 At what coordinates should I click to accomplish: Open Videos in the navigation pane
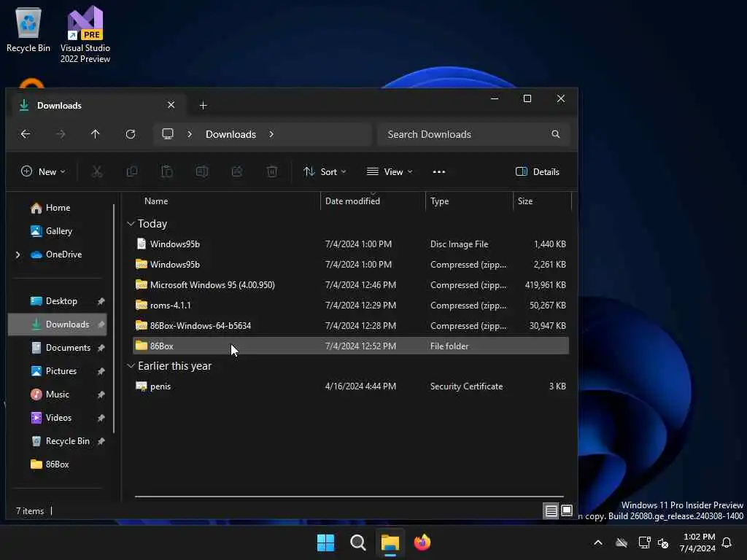[58, 418]
